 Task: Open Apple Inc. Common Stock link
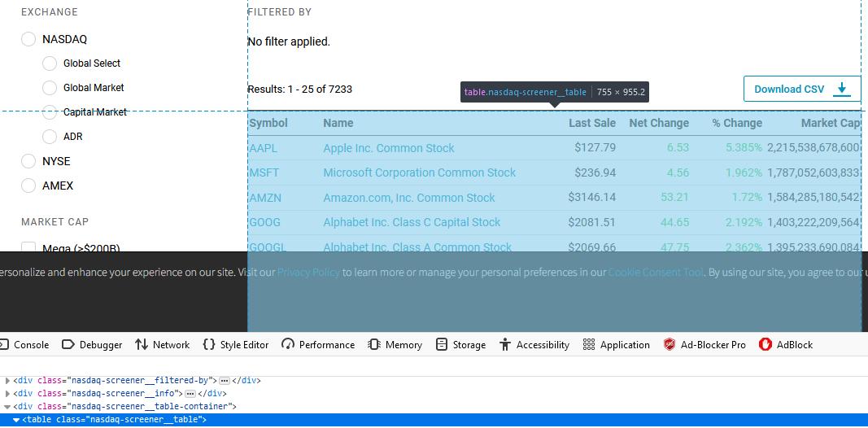click(x=389, y=148)
